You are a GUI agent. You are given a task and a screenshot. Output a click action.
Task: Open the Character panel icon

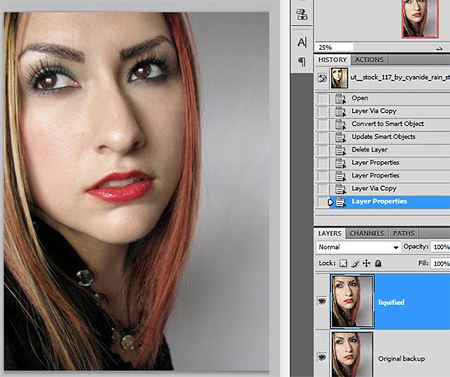[x=302, y=42]
